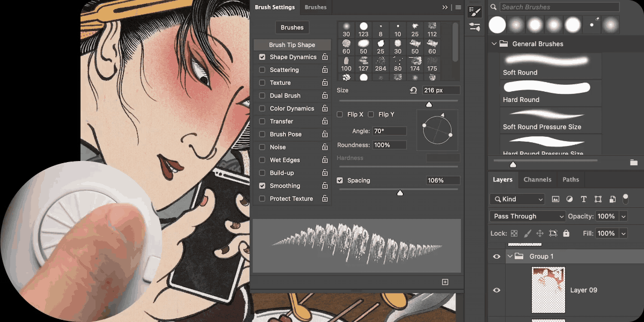Switch to the Channels tab

pyautogui.click(x=537, y=180)
